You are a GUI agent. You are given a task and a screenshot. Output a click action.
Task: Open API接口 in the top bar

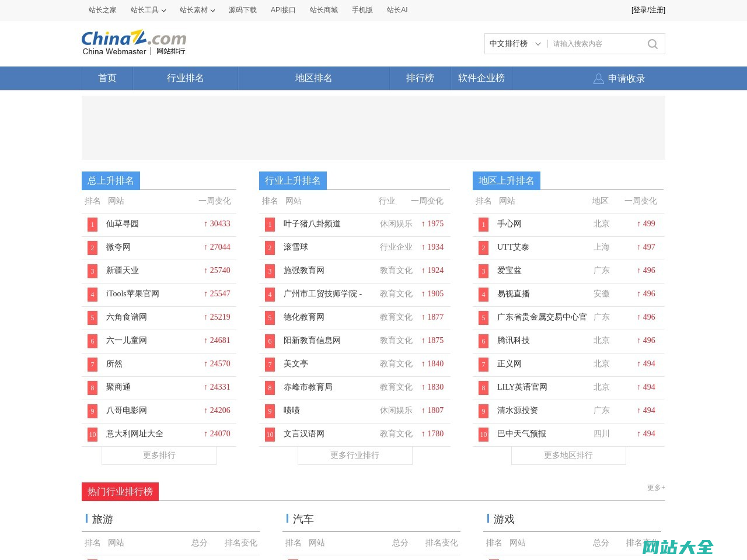[283, 10]
